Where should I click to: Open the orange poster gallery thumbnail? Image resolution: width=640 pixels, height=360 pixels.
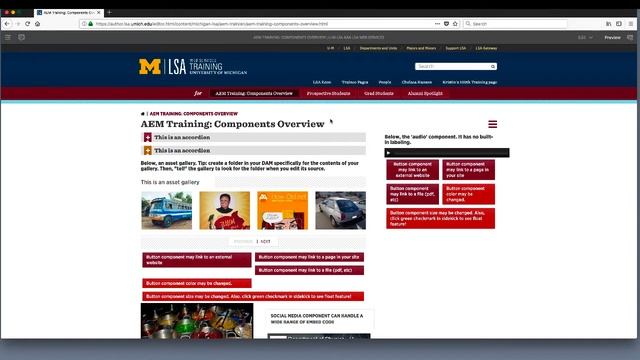click(x=282, y=211)
